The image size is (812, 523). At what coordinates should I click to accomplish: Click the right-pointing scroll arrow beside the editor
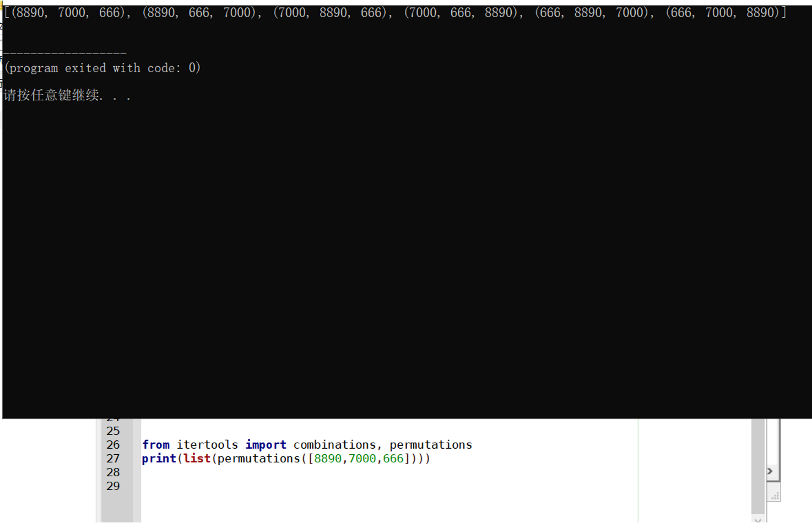(771, 471)
